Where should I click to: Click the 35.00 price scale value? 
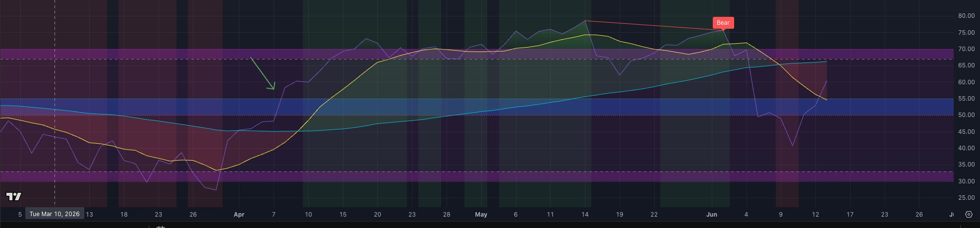tap(966, 165)
